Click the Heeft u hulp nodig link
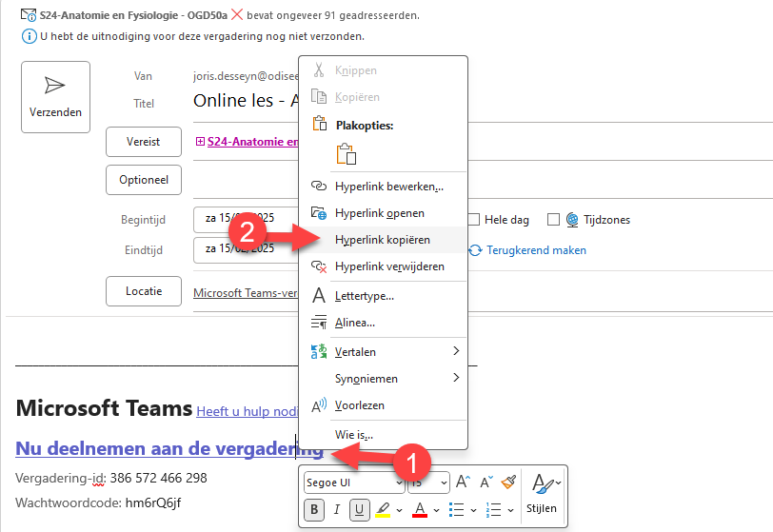The width and height of the screenshot is (773, 532). [x=247, y=411]
